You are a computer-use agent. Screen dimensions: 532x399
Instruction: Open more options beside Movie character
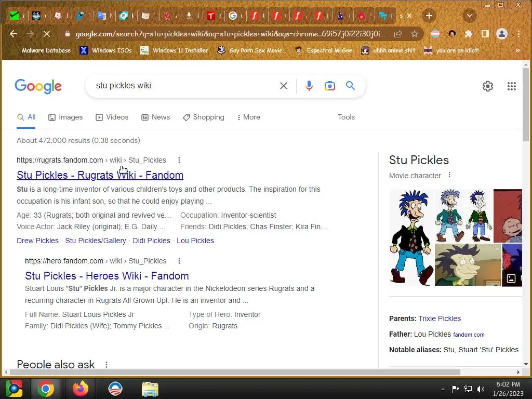point(449,175)
